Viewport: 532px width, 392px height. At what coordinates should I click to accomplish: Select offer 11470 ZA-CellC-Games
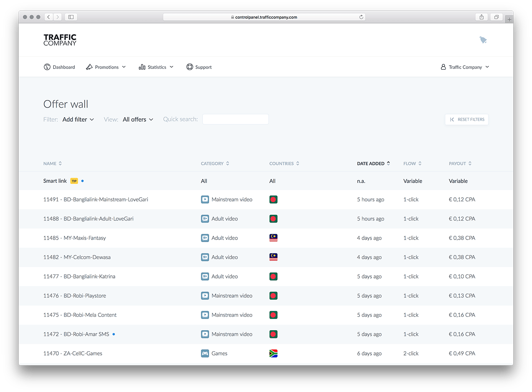(73, 353)
